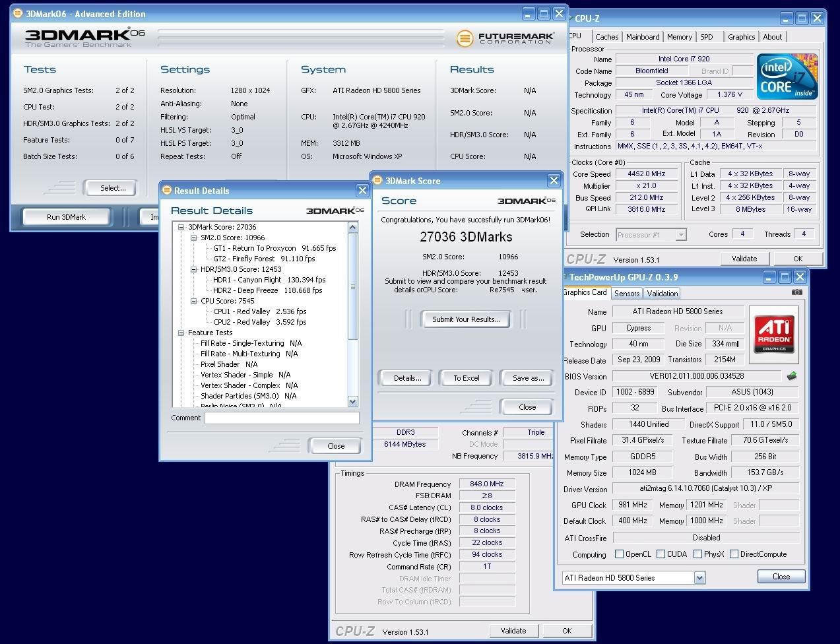This screenshot has height=644, width=840.
Task: Click the DRAM Frequency 848.0 MHz value
Action: point(487,484)
